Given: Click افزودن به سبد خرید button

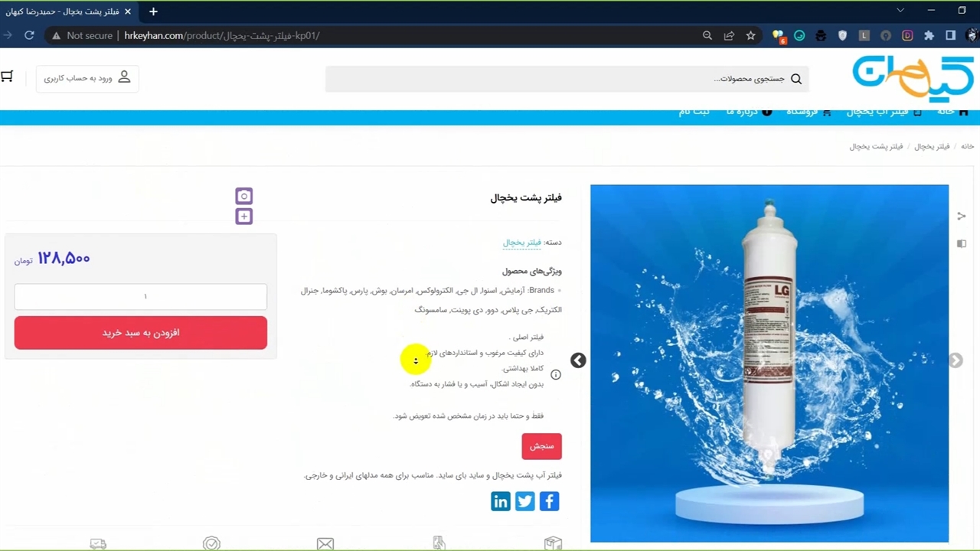Looking at the screenshot, I should pos(141,333).
